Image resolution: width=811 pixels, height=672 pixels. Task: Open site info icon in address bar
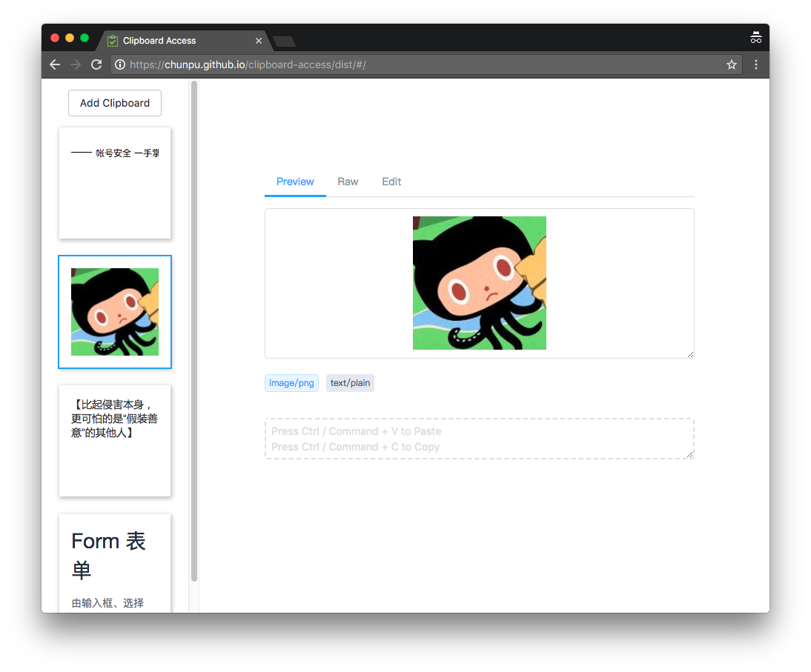coord(120,64)
